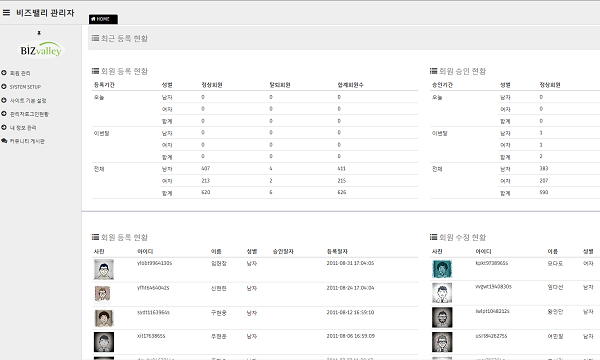
Task: Click the 업체회원수 column header
Action: click(351, 85)
